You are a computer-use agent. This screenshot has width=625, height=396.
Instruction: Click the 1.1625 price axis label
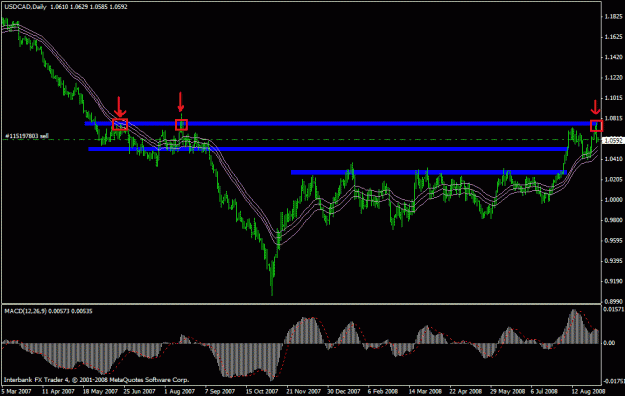click(613, 37)
